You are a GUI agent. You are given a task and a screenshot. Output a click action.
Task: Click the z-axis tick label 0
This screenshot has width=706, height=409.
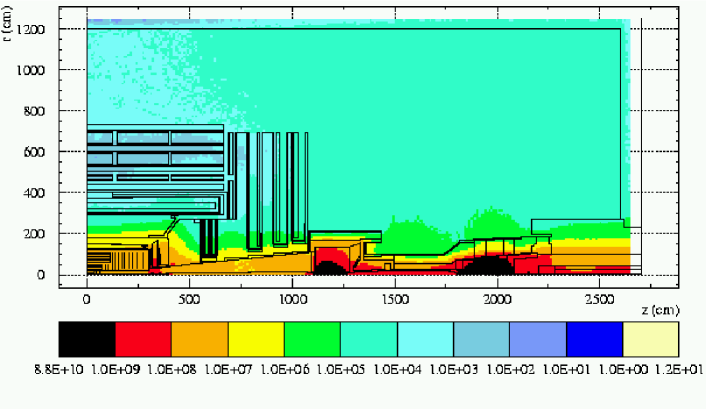(x=86, y=299)
